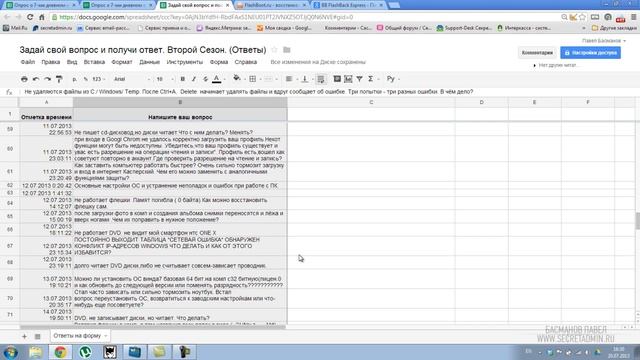Click the document title text
Image resolution: width=640 pixels, height=360 pixels.
tap(143, 50)
